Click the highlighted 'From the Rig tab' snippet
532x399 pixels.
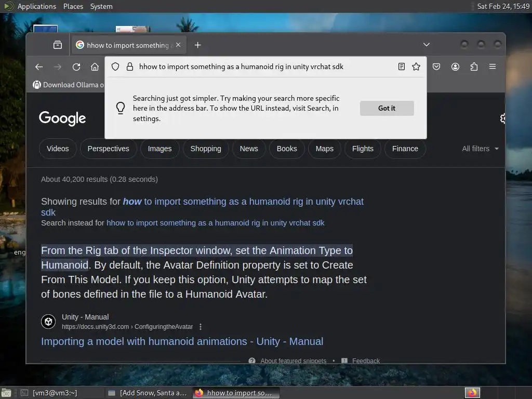coord(197,258)
